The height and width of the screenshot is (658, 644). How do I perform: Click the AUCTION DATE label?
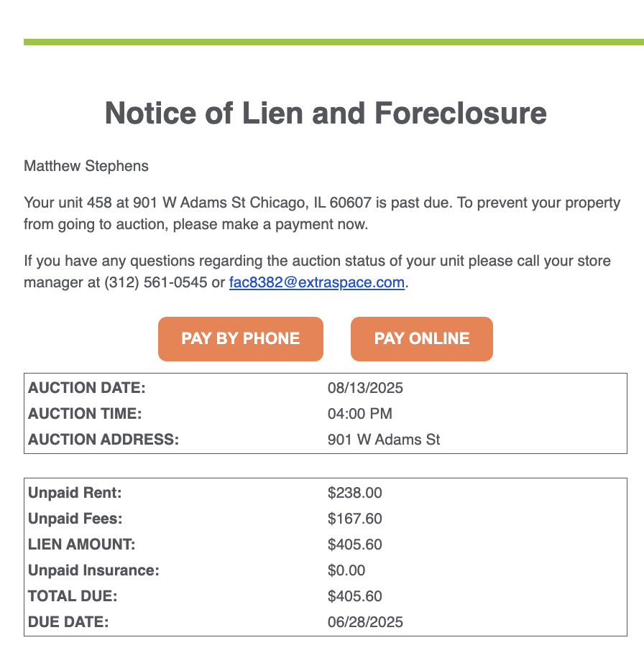pos(87,388)
